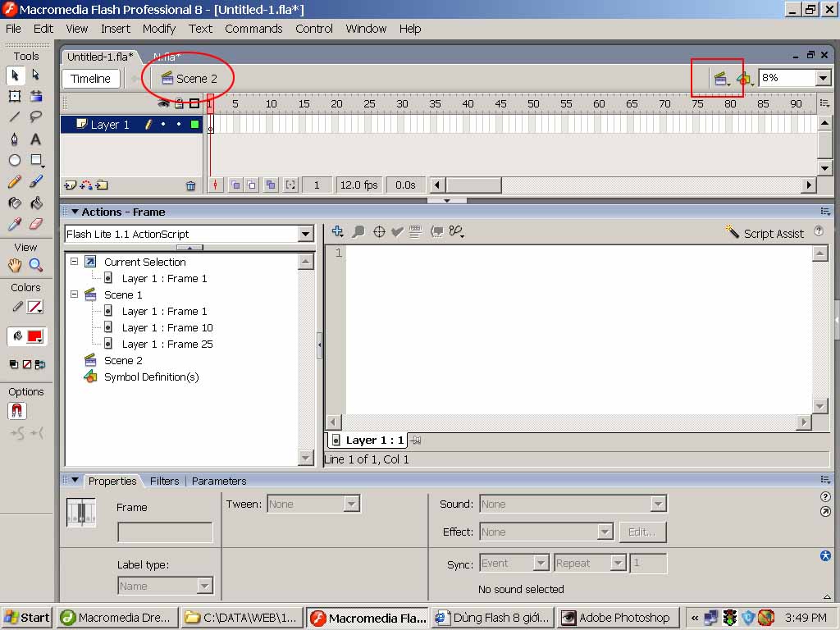The image size is (840, 630).
Task: Toggle Layer 1 outline color square
Action: (x=194, y=125)
